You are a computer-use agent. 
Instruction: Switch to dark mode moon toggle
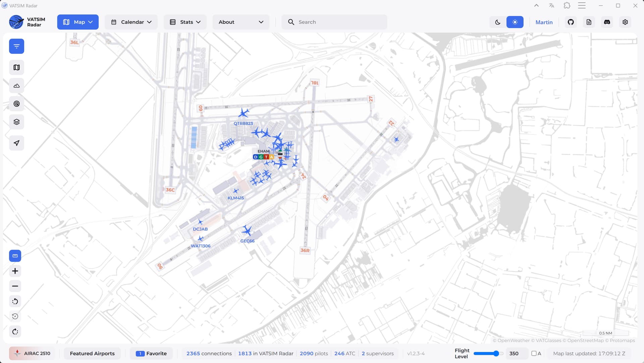point(497,22)
